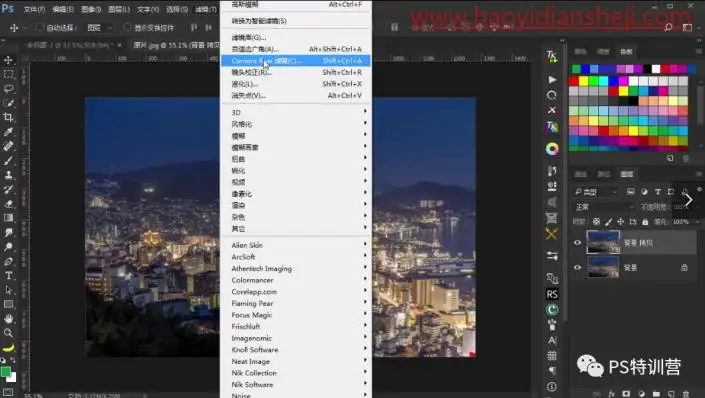Image resolution: width=705 pixels, height=398 pixels.
Task: Click the play-arrow actions panel icon
Action: 552,80
